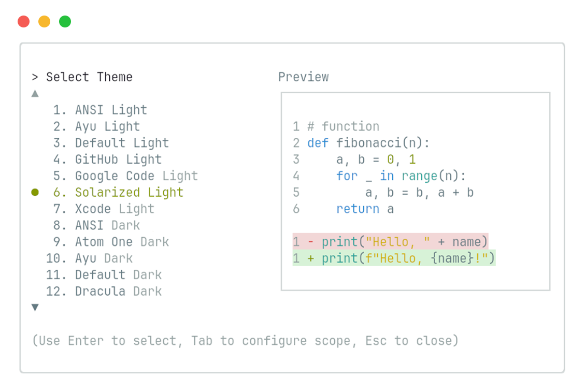Click the yellow minimize circle
The width and height of the screenshot is (585, 392).
point(44,21)
